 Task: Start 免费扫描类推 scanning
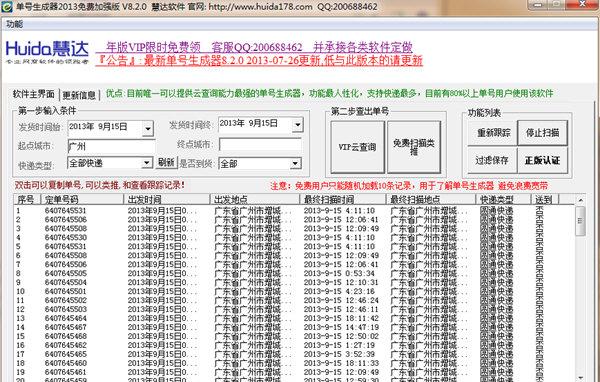[x=414, y=147]
